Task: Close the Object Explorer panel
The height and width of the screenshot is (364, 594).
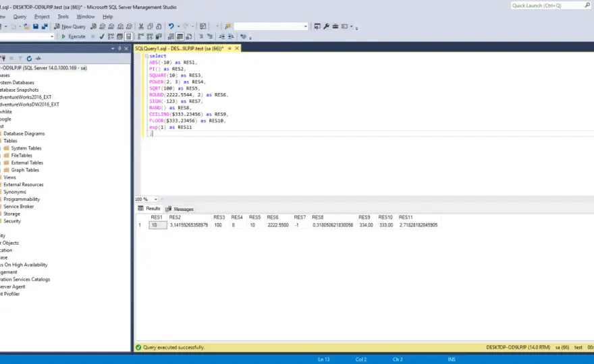Action: tap(126, 49)
